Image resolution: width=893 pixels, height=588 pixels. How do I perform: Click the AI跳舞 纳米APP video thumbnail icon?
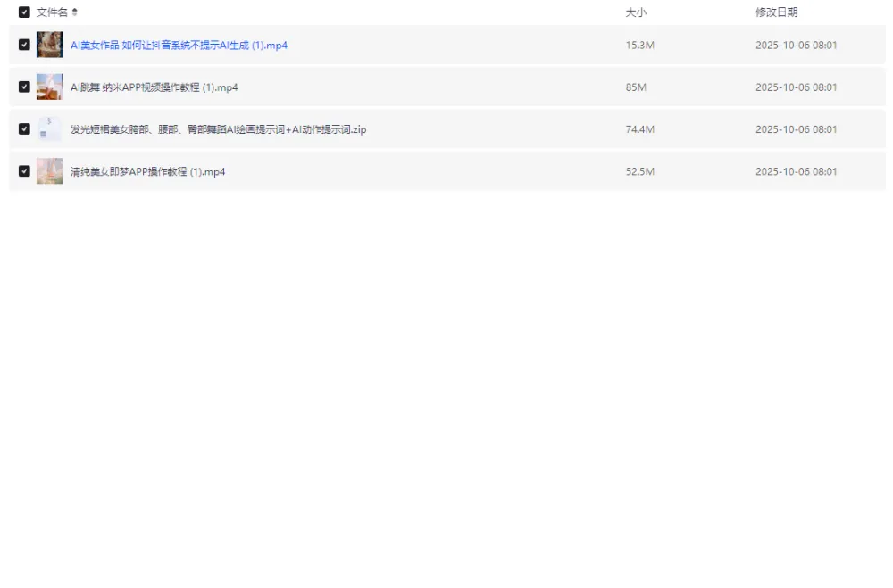[49, 87]
